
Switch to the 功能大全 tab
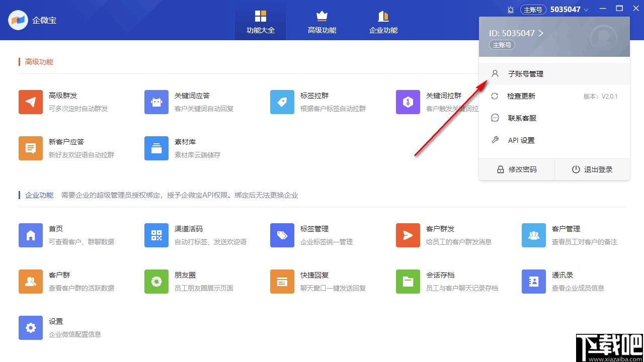click(261, 22)
